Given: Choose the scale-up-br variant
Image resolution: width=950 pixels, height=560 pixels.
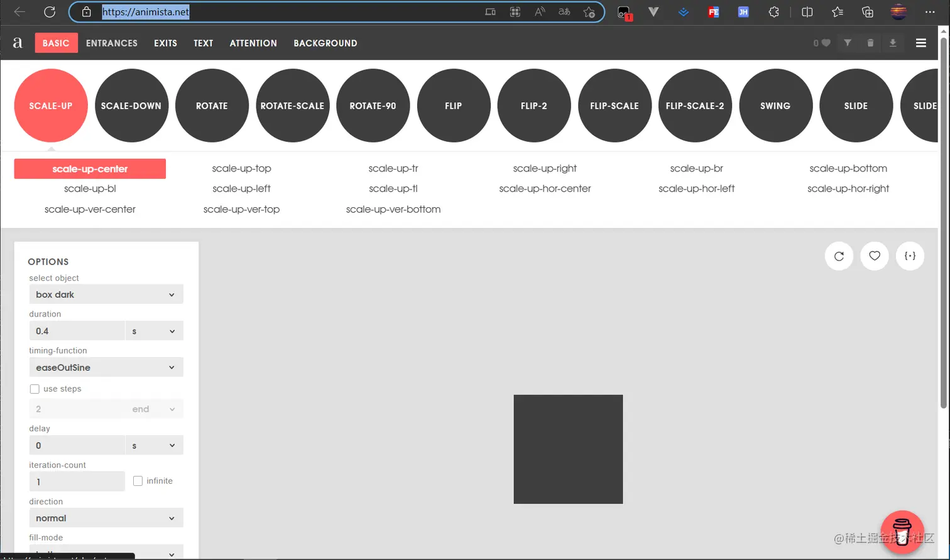Looking at the screenshot, I should click(x=697, y=168).
